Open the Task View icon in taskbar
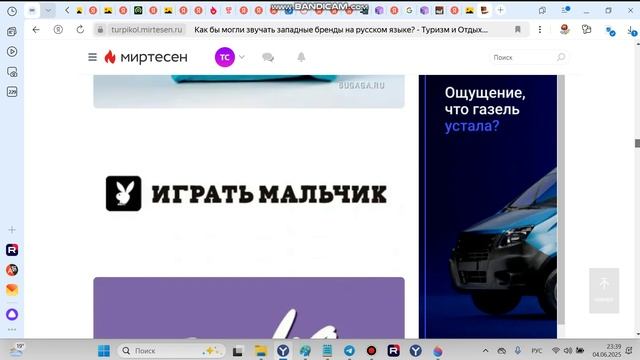 pos(238,351)
